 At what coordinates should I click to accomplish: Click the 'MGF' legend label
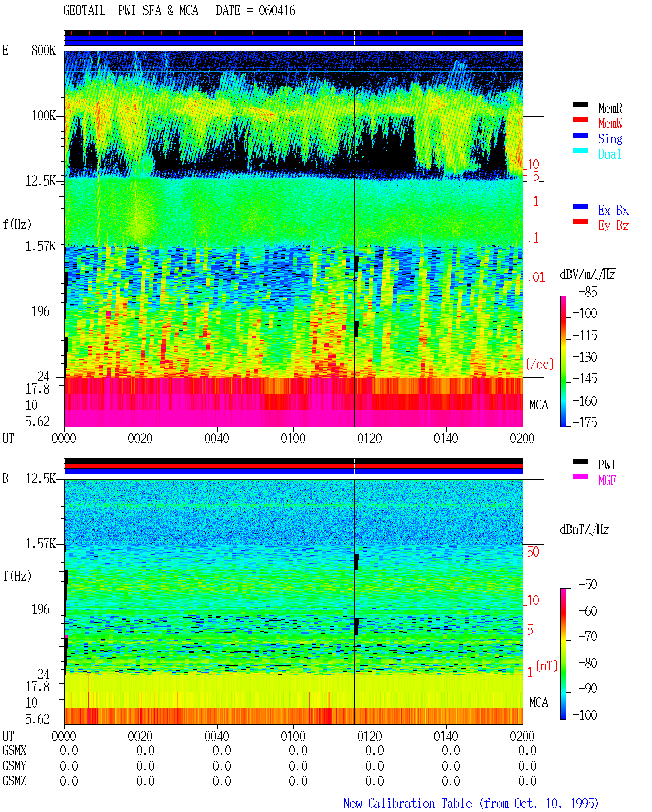click(x=607, y=480)
